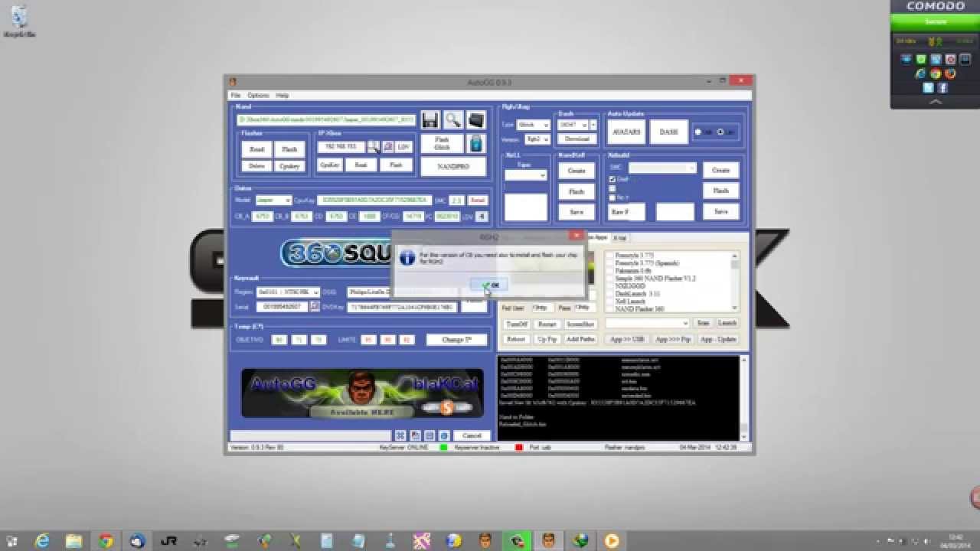
Task: Open Google Chrome from the taskbar
Action: (106, 540)
